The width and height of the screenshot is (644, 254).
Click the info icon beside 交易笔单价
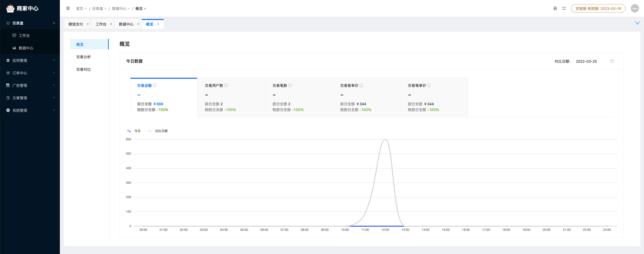pyautogui.click(x=429, y=85)
